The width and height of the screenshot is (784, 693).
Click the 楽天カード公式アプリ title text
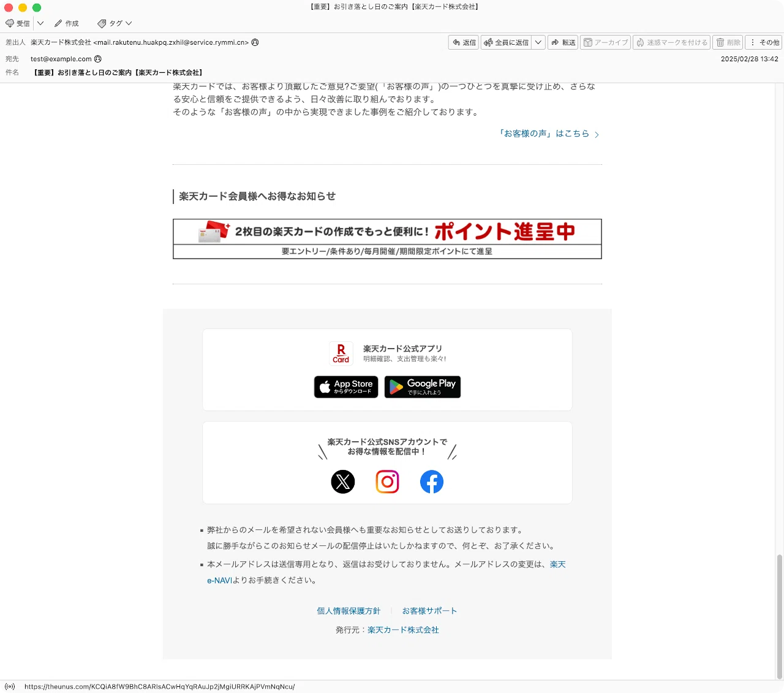[x=402, y=348]
